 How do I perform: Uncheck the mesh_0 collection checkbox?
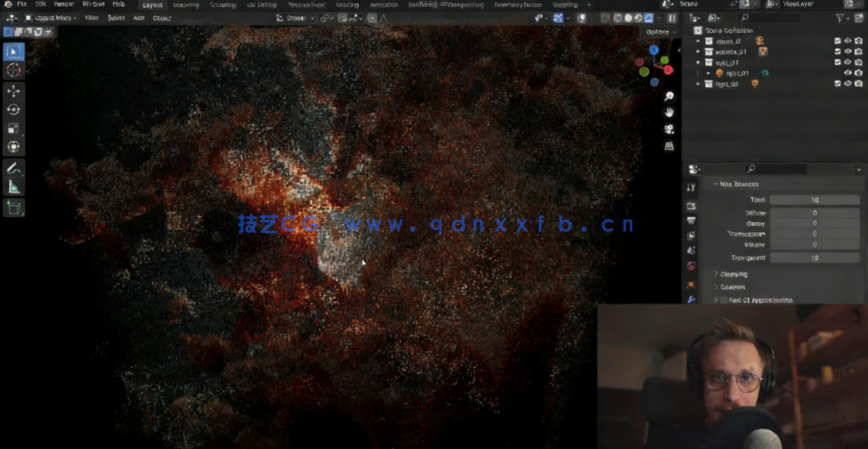point(837,40)
